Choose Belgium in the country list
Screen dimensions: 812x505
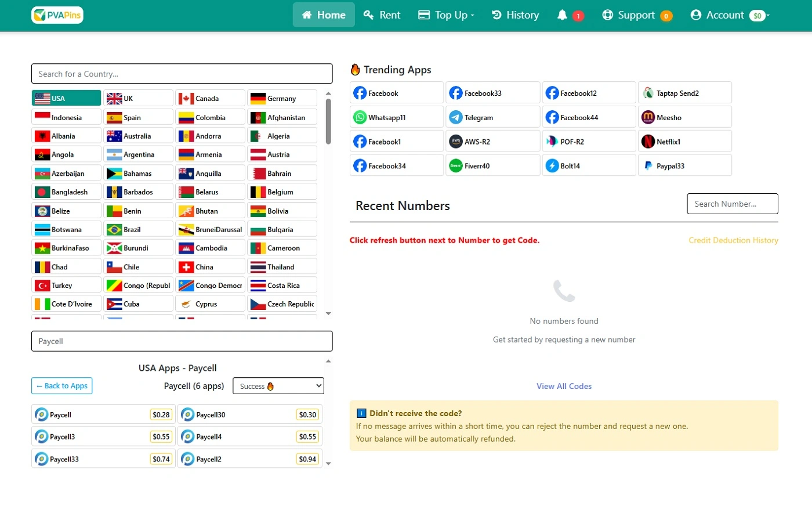[282, 192]
